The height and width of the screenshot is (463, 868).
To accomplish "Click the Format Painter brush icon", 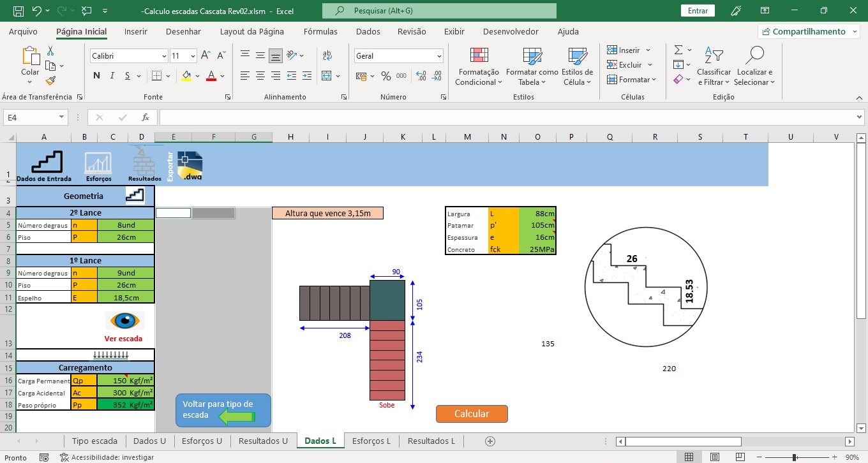I will coord(50,80).
